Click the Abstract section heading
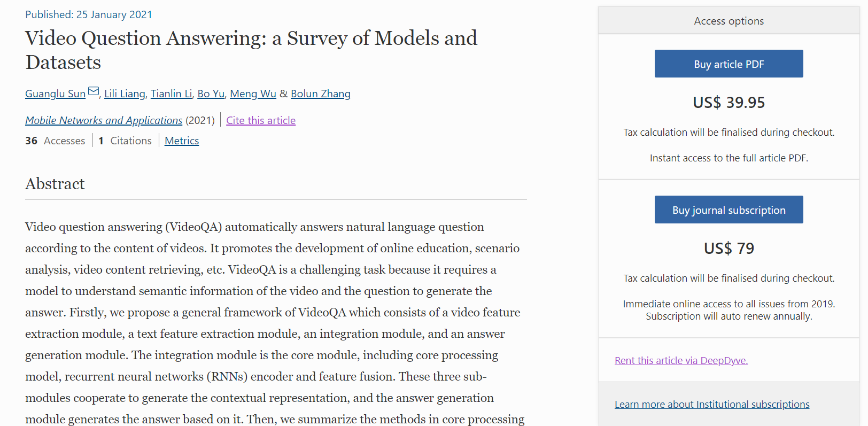 coord(55,184)
